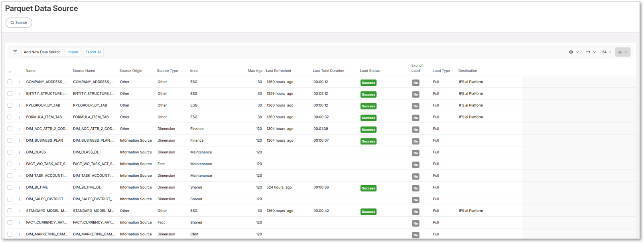Click Success badge in DIM_BI_TIME row

(x=368, y=188)
